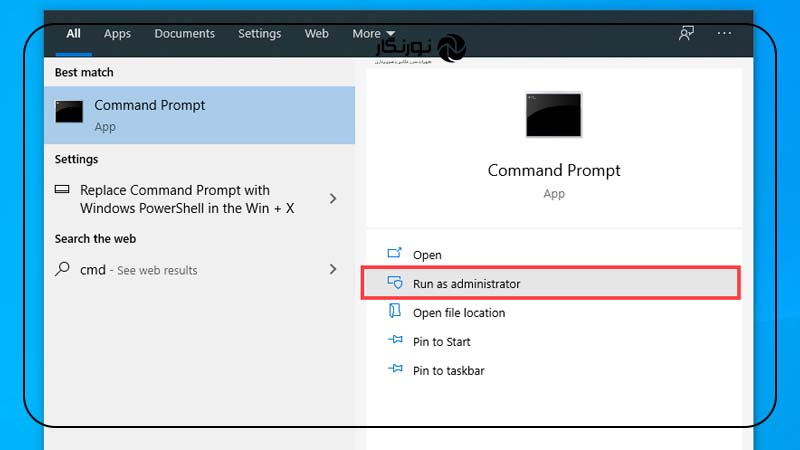The width and height of the screenshot is (800, 450).
Task: Open the Apps search tab
Action: (117, 34)
